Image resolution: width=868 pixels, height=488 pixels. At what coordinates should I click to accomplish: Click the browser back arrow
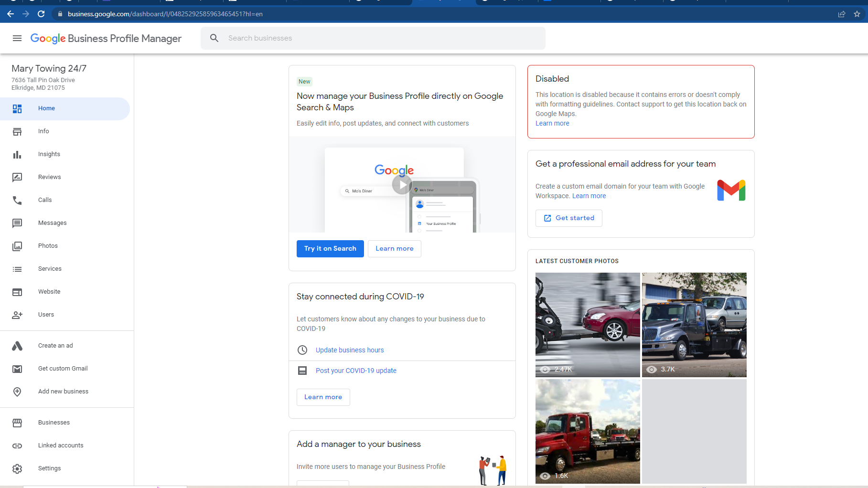pyautogui.click(x=11, y=14)
